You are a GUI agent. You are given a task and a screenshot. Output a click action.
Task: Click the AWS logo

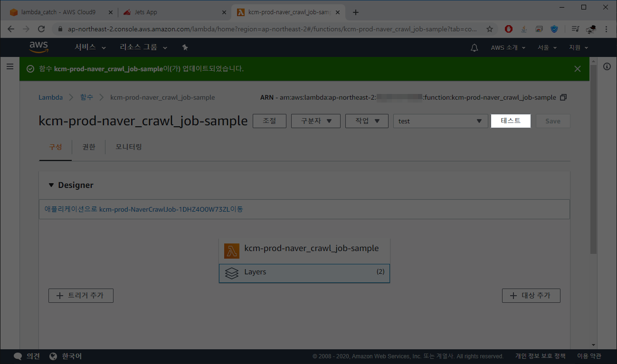pyautogui.click(x=38, y=47)
